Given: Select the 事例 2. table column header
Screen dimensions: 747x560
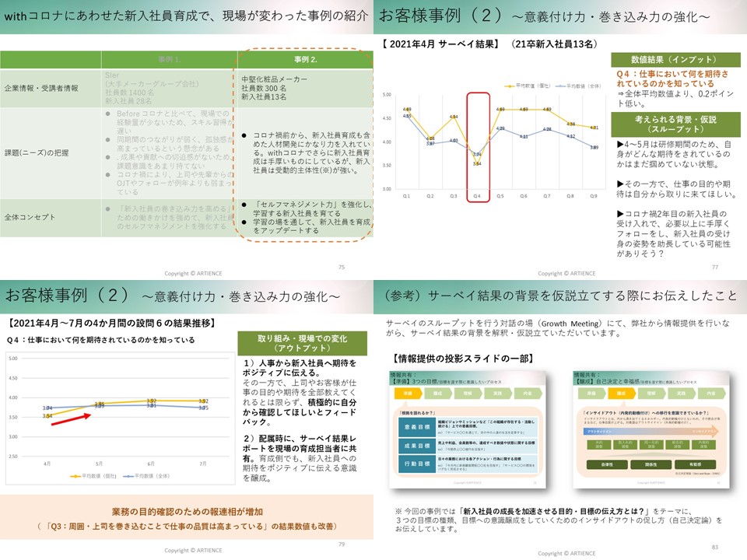Looking at the screenshot, I should [304, 59].
